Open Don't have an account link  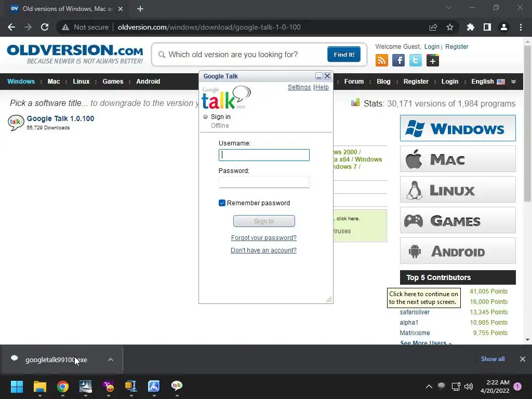coord(263,250)
